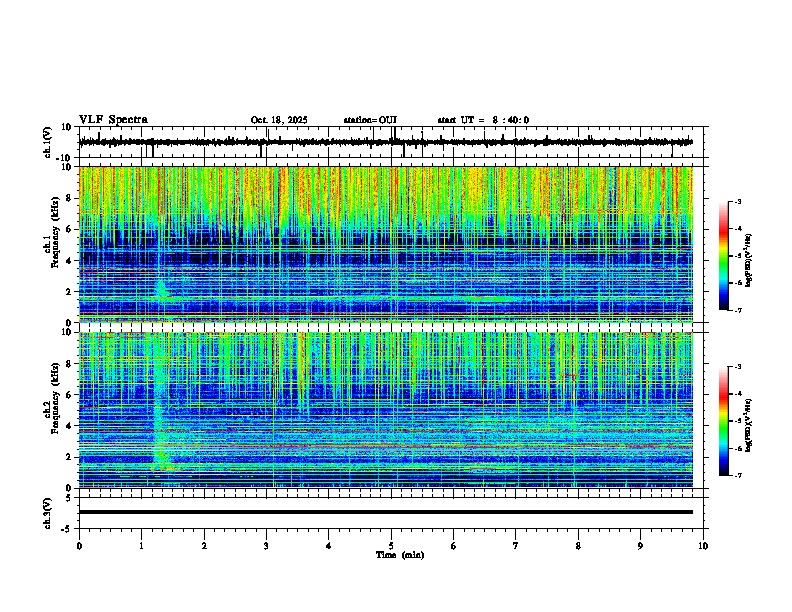Click the '6' kHz tick on ch.1 spectrogram
792x612 pixels.
[69, 229]
